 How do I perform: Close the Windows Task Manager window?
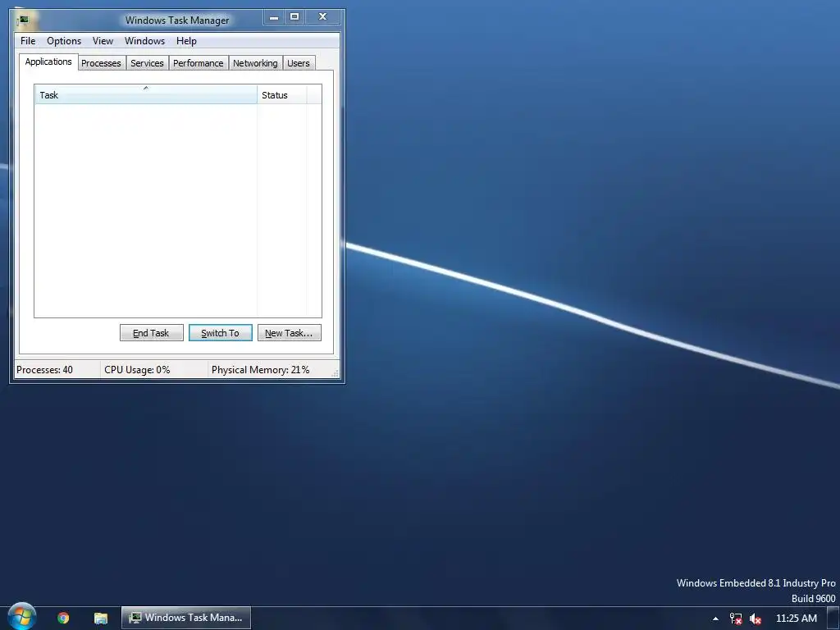tap(322, 17)
